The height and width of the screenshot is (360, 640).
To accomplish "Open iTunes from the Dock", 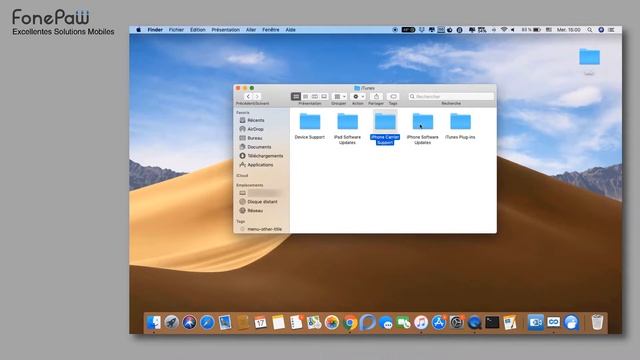I will pyautogui.click(x=421, y=322).
